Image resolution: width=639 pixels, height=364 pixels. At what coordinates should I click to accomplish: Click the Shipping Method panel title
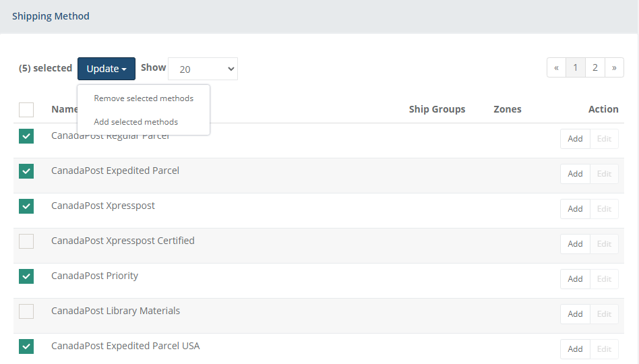click(51, 16)
